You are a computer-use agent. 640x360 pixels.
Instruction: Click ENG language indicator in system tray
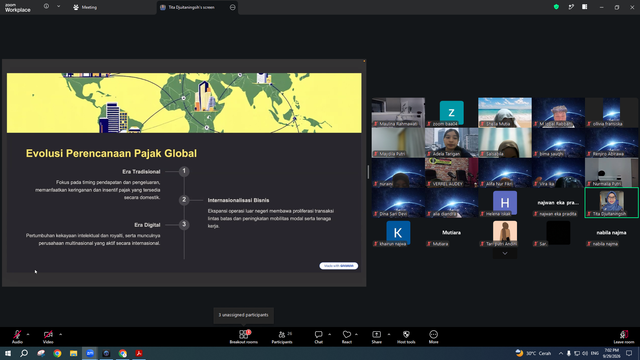[595, 353]
